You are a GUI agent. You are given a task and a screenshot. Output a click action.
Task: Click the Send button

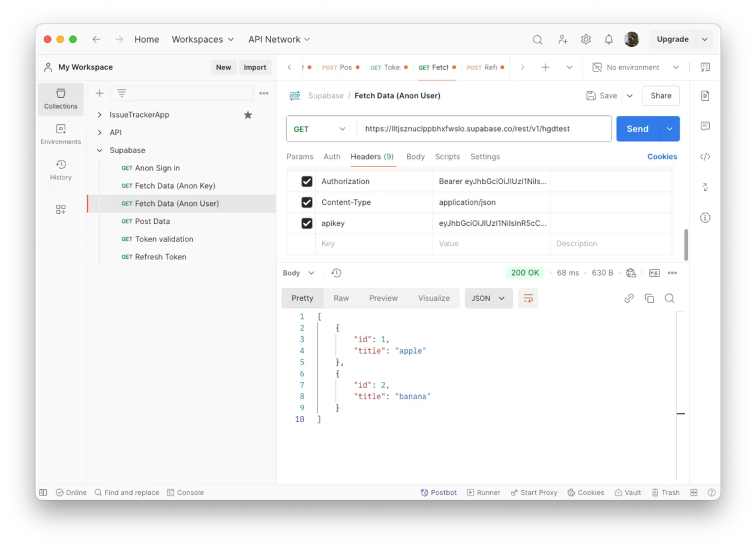click(637, 129)
